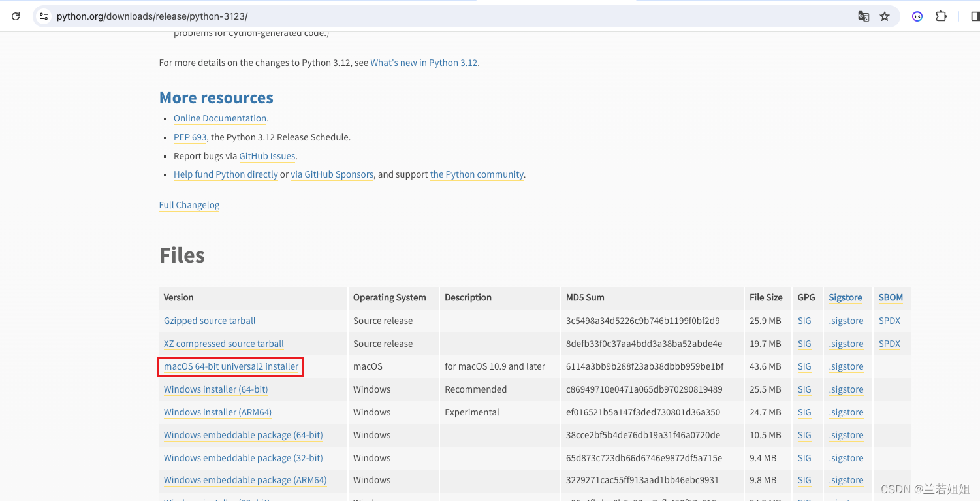Open the SBOM column header link
The height and width of the screenshot is (501, 980).
(x=891, y=297)
